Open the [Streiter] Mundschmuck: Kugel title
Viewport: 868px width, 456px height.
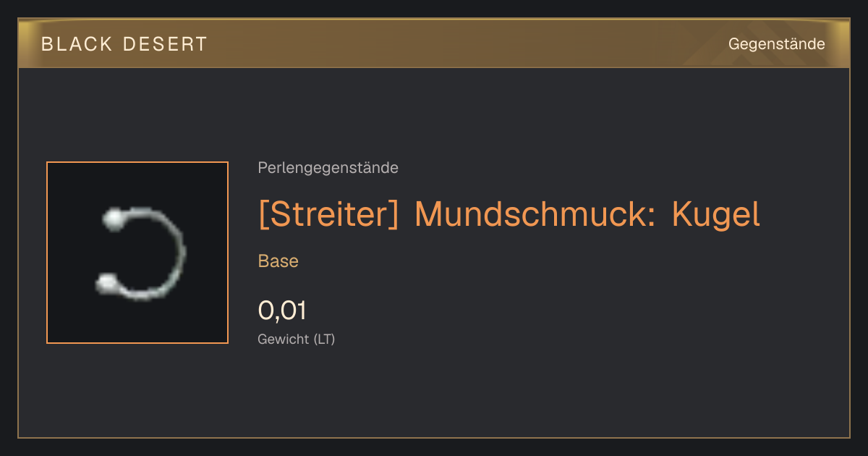coord(509,214)
